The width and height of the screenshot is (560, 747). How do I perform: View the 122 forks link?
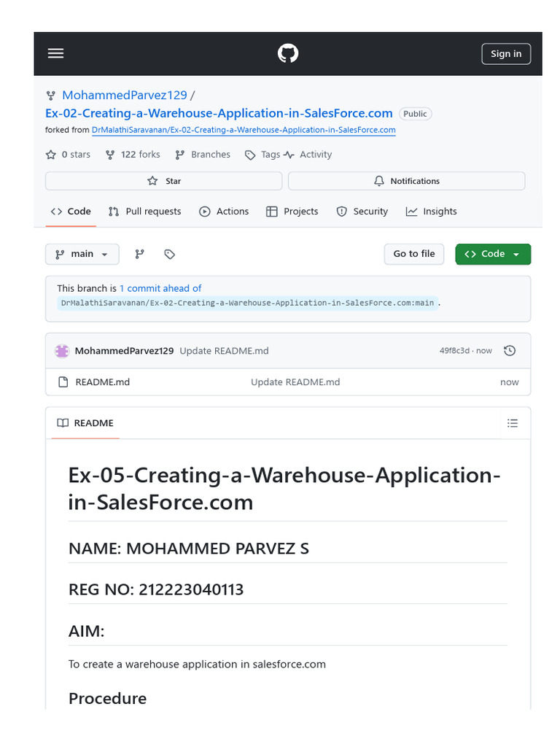click(x=133, y=155)
